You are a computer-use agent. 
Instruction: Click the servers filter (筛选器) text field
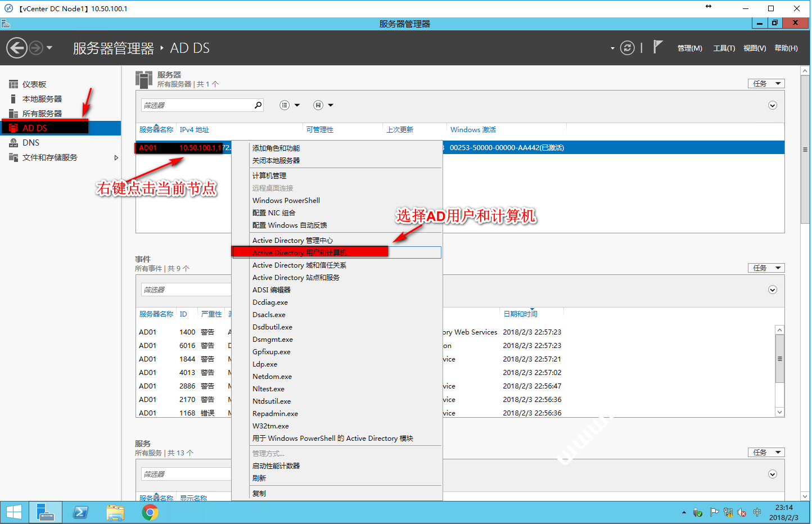[197, 105]
